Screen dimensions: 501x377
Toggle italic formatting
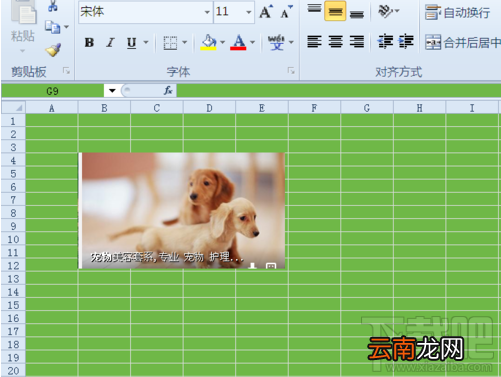pyautogui.click(x=110, y=43)
